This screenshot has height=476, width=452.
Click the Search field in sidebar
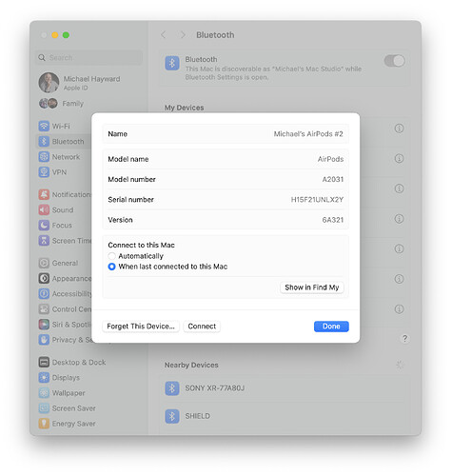tap(88, 58)
